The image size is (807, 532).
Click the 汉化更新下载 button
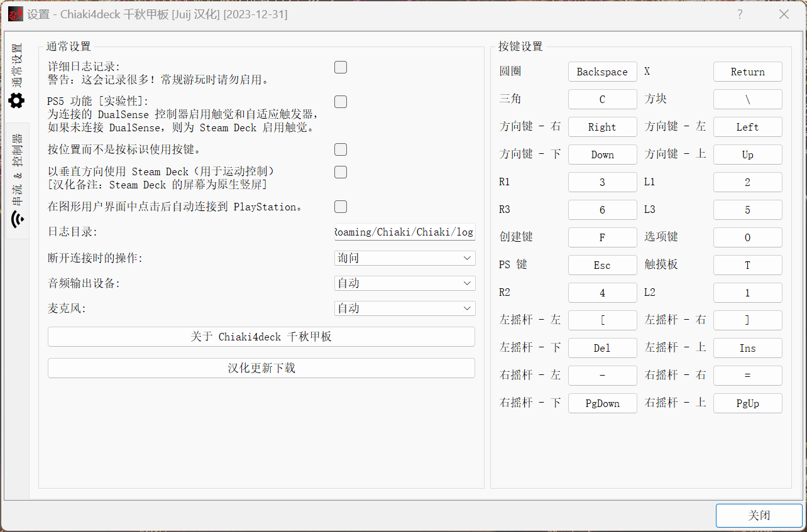pos(261,368)
